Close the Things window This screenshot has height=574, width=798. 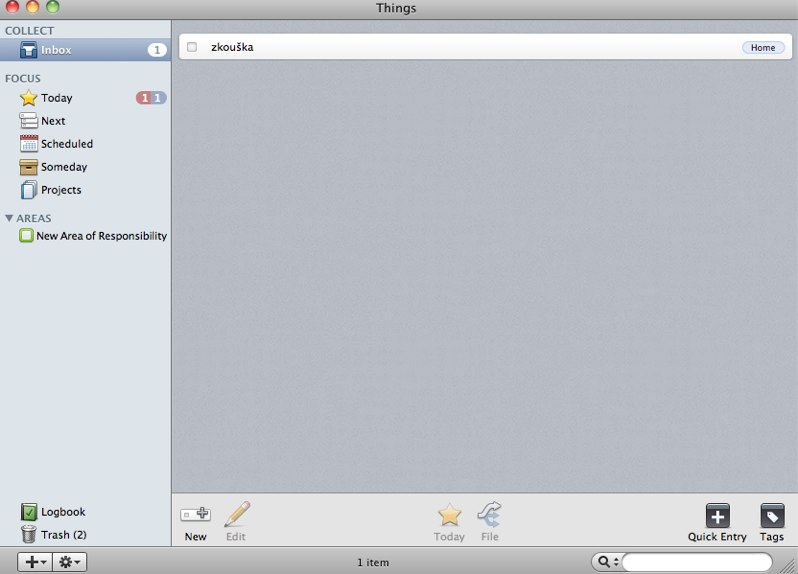pyautogui.click(x=12, y=6)
